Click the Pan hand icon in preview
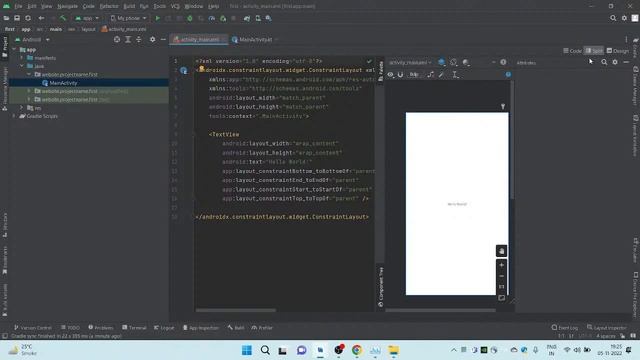Screen dimensions: 640x360 click(x=502, y=251)
